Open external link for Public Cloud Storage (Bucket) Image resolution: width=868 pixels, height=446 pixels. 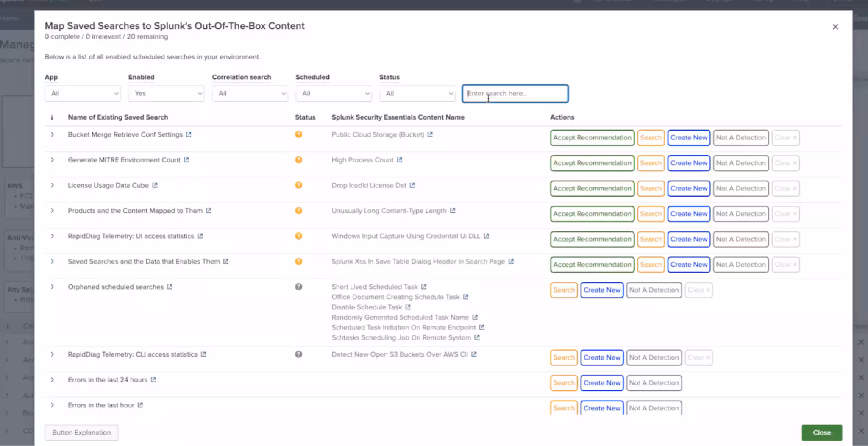430,134
